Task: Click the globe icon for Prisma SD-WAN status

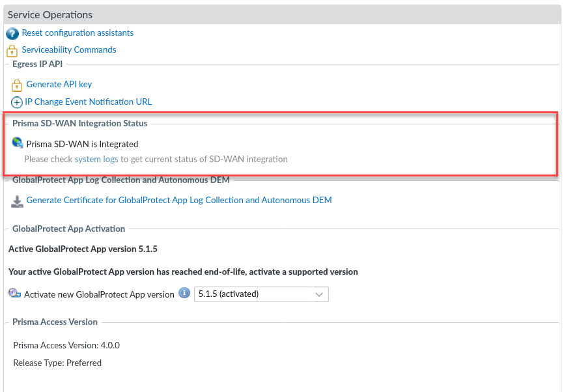Action: click(18, 143)
